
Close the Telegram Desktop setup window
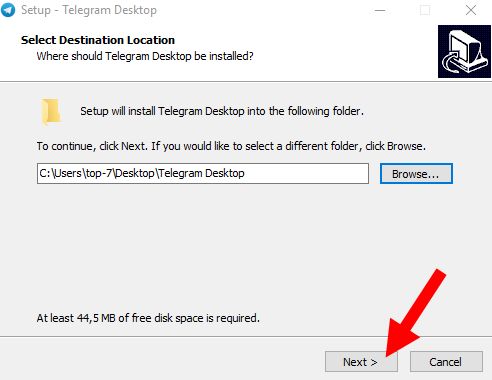[x=471, y=10]
